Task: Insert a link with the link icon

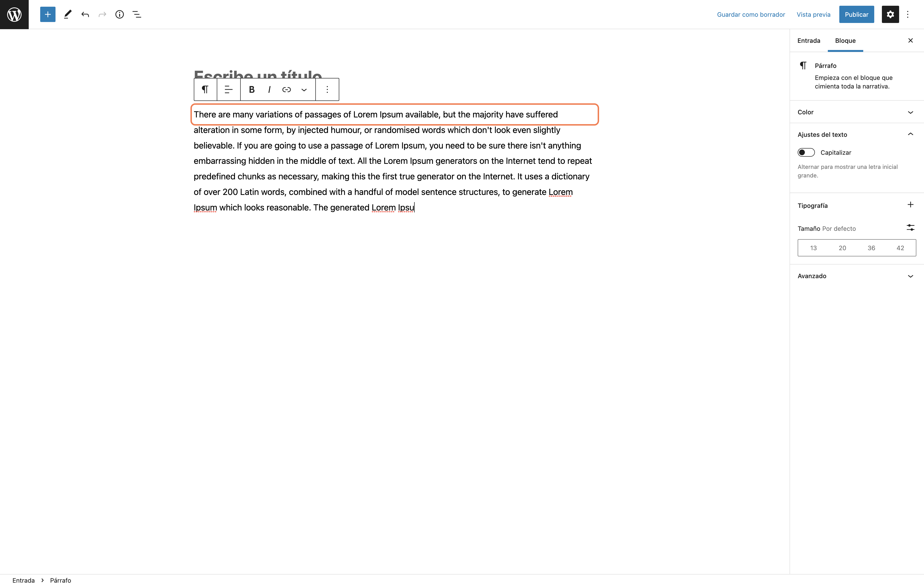Action: (287, 89)
